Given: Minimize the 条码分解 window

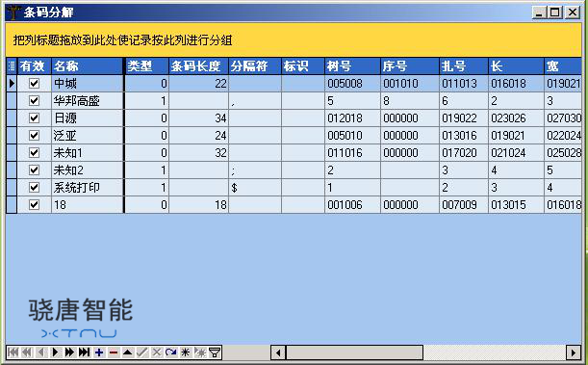Looking at the screenshot, I should [x=539, y=13].
